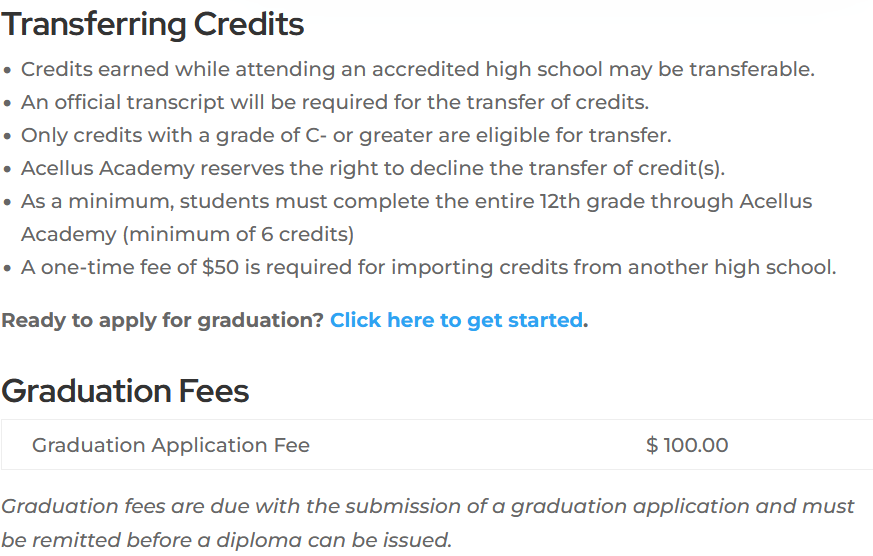This screenshot has height=556, width=873.
Task: Click the bullet about accredited high school credits
Action: [x=417, y=69]
